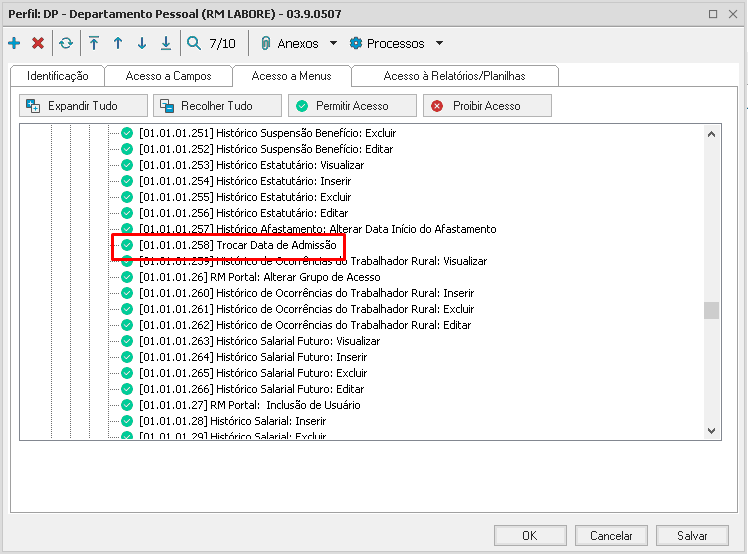Click the magnifier search icon
748x555 pixels.
pos(194,43)
